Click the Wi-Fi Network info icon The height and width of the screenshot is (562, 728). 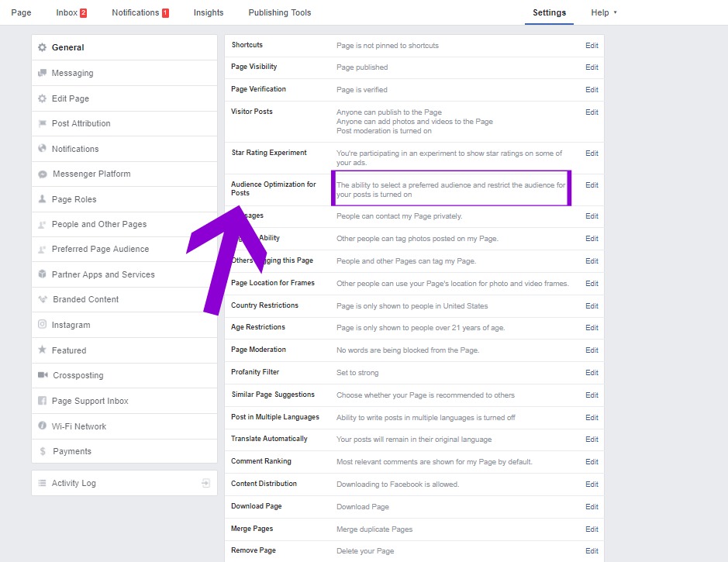(42, 426)
